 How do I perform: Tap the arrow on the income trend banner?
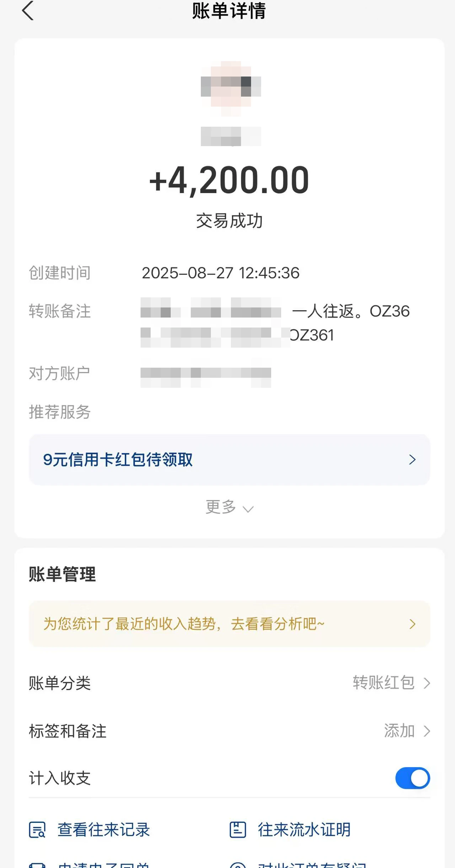(412, 624)
